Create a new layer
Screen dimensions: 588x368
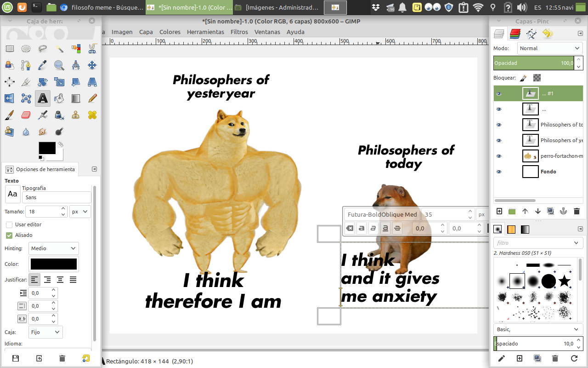[x=499, y=211]
